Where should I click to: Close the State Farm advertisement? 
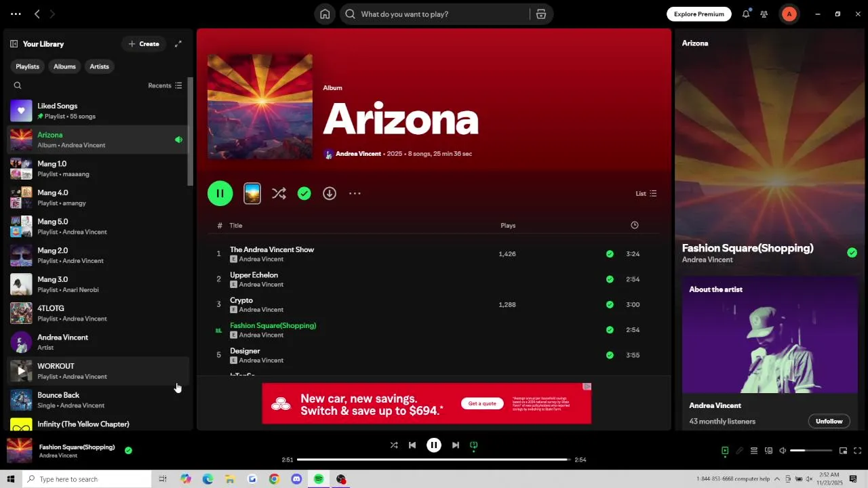(587, 386)
